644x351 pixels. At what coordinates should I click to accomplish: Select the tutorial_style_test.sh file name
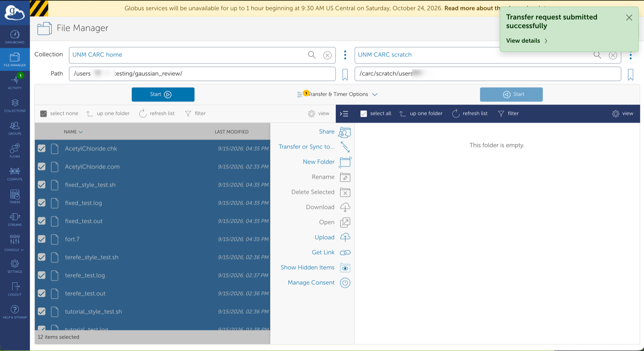[x=93, y=312]
